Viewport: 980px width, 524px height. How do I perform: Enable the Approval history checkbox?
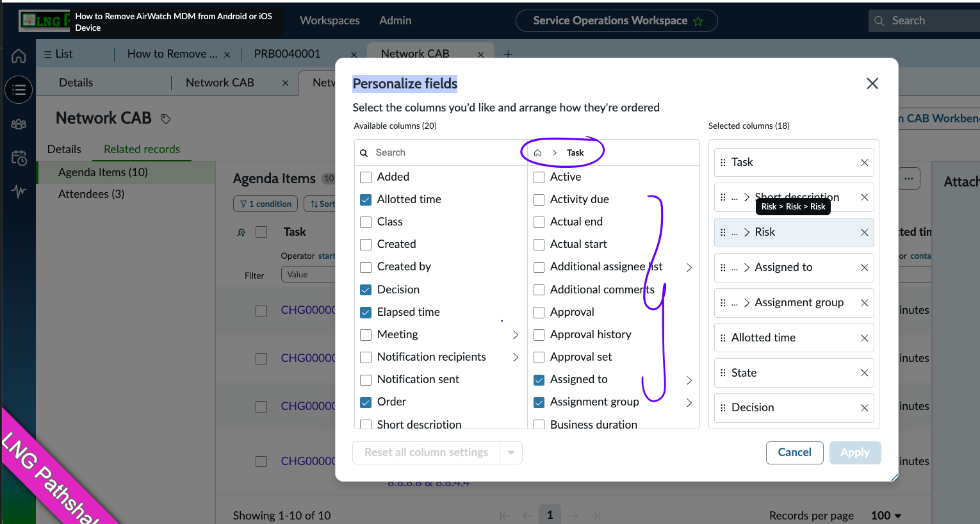point(539,335)
